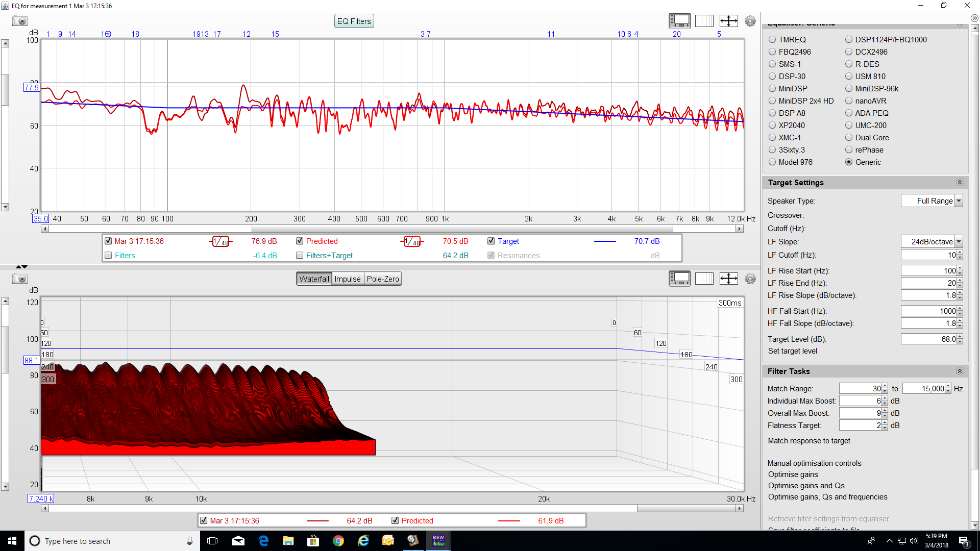Click smoothing 1/48 icon for Predicted trace
The image size is (980, 551).
point(412,241)
